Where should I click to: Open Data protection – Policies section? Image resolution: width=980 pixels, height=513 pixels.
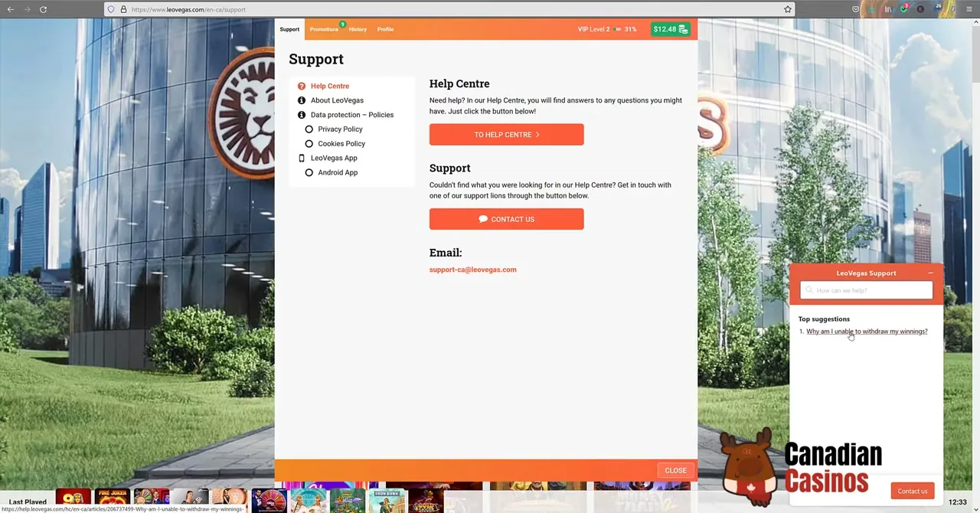tap(352, 115)
